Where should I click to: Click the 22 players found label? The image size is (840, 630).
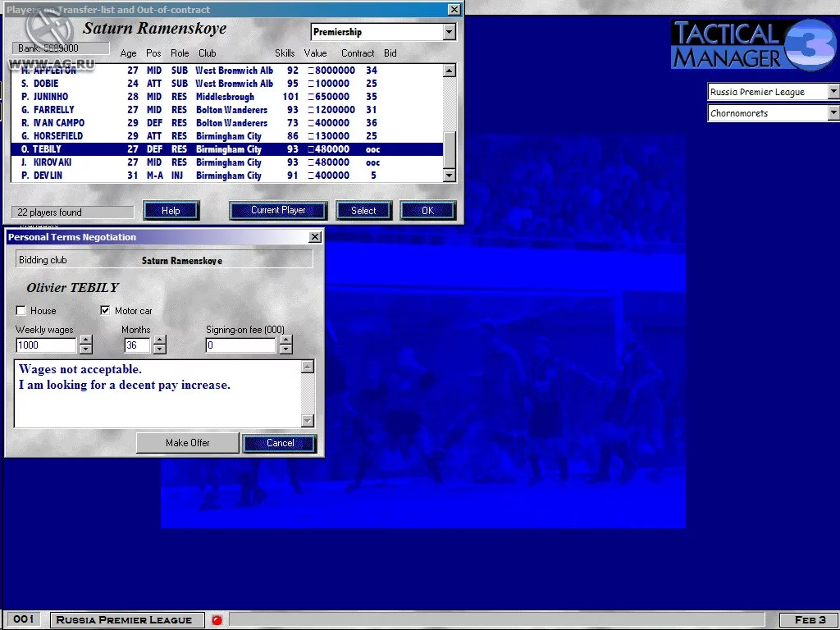tap(72, 212)
